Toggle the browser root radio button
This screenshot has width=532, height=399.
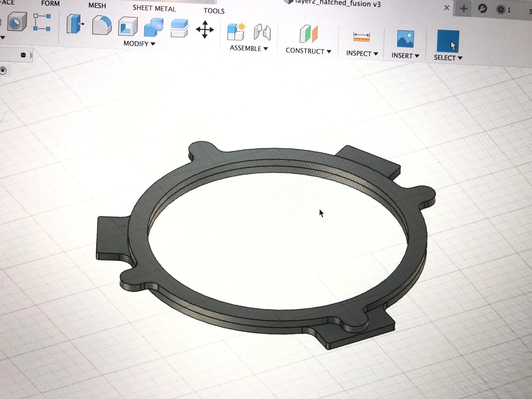[x=3, y=71]
